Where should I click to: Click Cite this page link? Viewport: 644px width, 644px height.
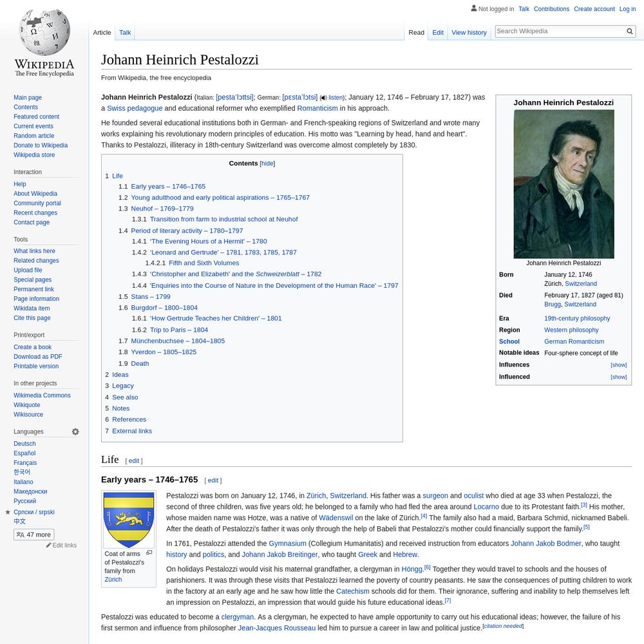32,318
